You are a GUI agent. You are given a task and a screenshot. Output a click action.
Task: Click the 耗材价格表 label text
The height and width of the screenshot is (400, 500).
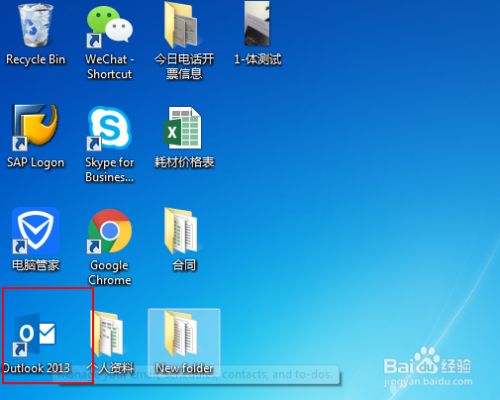pos(184,162)
